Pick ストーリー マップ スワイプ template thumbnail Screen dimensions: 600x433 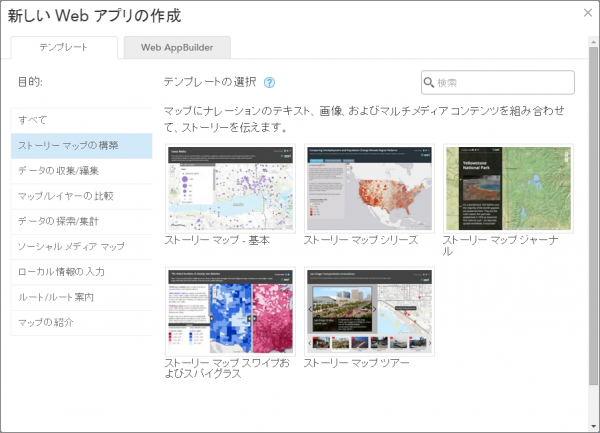(x=229, y=311)
